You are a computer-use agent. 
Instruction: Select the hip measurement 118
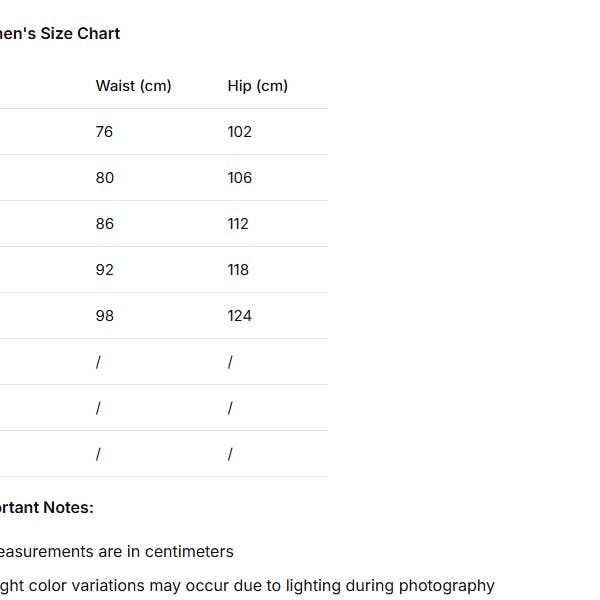coord(238,270)
